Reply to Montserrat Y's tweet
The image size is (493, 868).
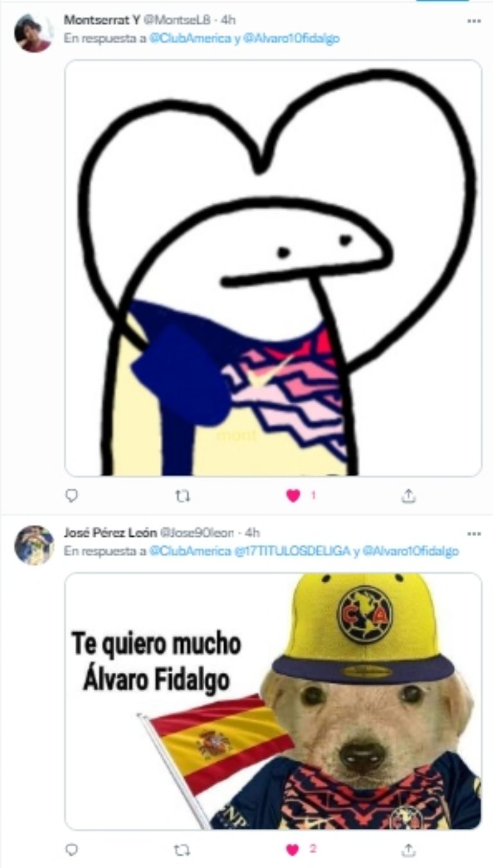point(72,496)
